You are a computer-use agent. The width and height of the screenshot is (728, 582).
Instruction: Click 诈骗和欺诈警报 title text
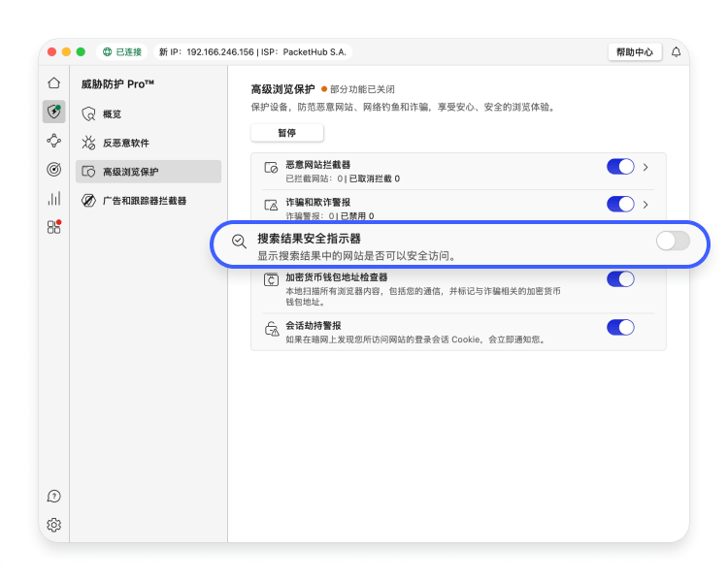[318, 203]
